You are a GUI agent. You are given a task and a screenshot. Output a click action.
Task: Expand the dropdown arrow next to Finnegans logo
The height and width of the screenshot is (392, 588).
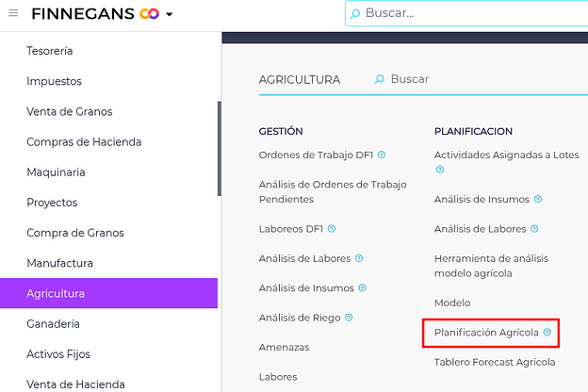click(169, 15)
